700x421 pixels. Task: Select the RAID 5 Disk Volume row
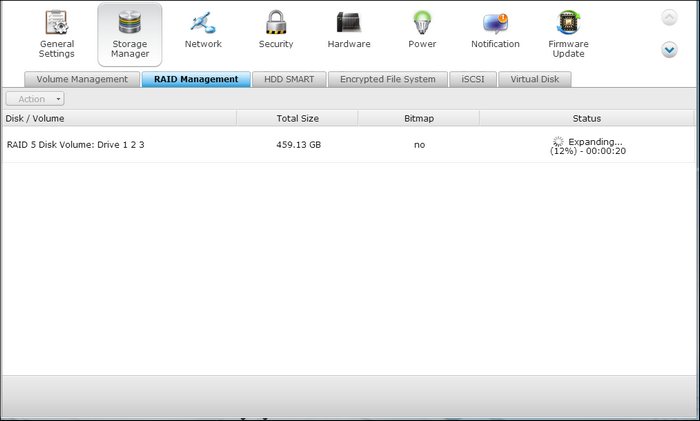76,145
